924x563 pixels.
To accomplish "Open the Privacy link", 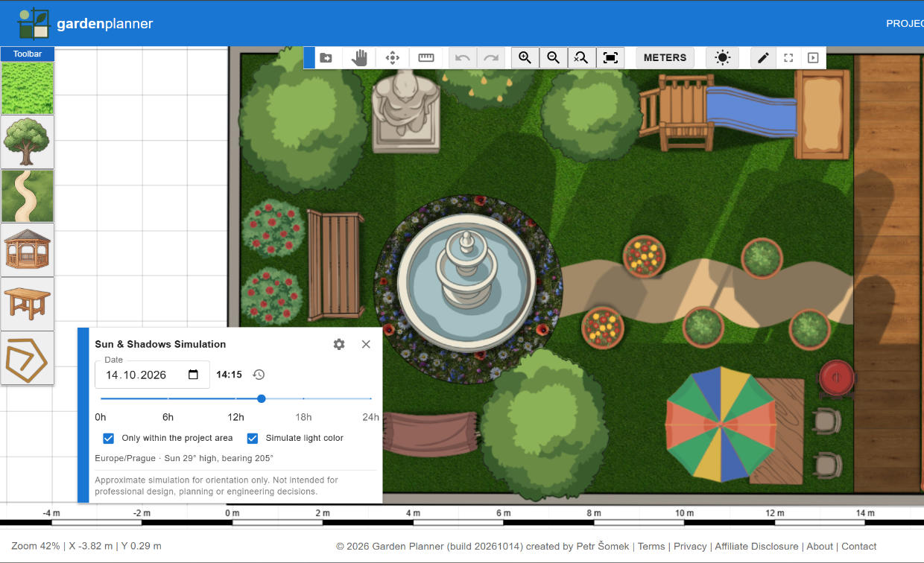I will click(690, 546).
